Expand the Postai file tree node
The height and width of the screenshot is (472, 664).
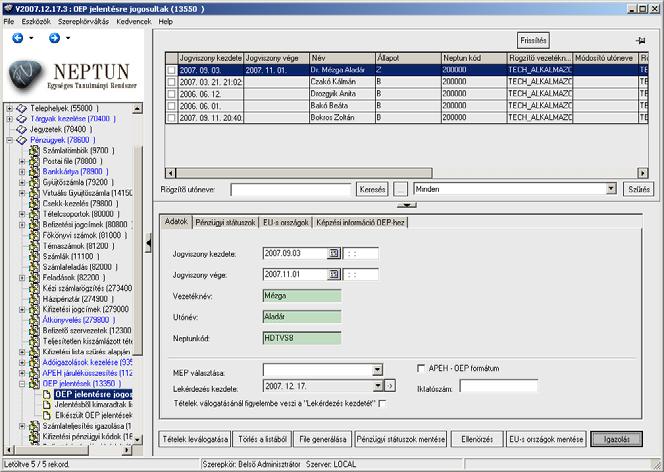pyautogui.click(x=22, y=161)
